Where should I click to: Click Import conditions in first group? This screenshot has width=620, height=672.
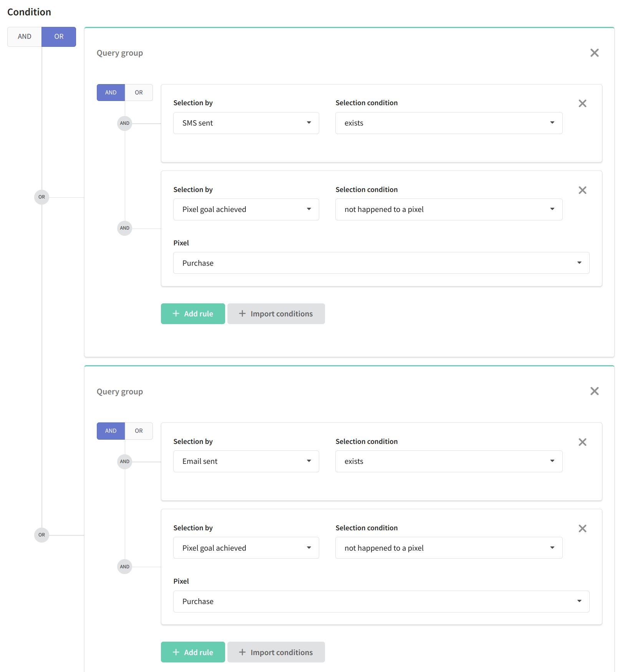pyautogui.click(x=276, y=314)
